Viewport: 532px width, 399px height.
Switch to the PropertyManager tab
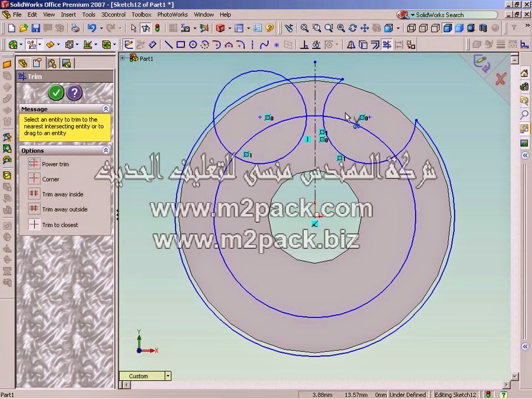(x=37, y=63)
